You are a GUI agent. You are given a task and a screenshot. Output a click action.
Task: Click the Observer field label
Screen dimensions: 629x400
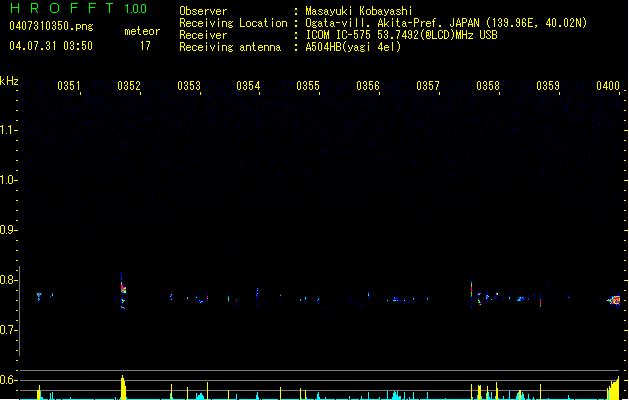click(x=203, y=11)
